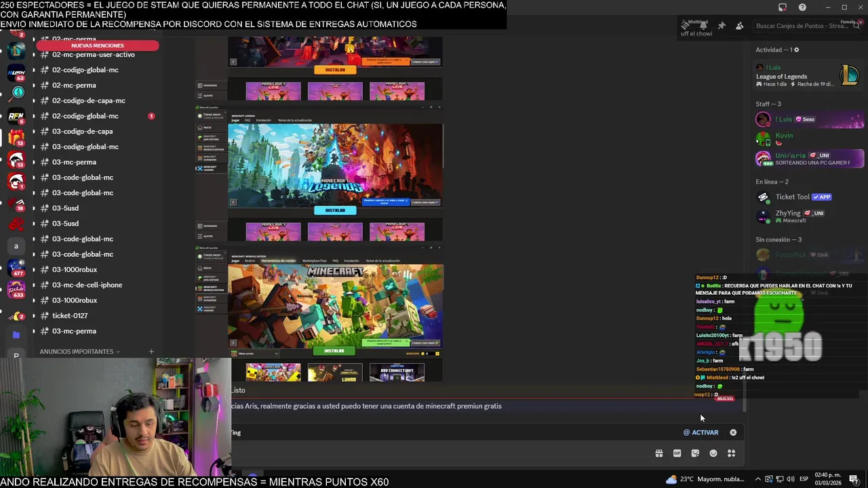
Task: Open the red server with 18 badge
Action: coord(16,203)
